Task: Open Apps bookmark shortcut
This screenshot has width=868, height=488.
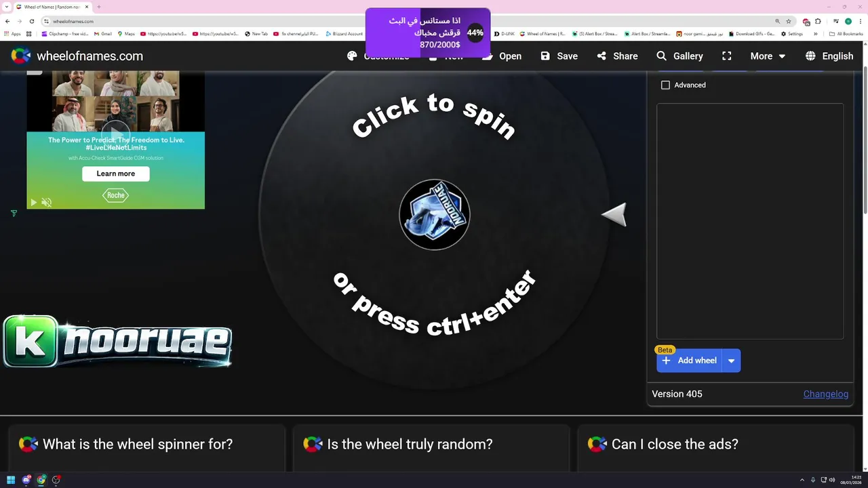Action: pos(12,33)
